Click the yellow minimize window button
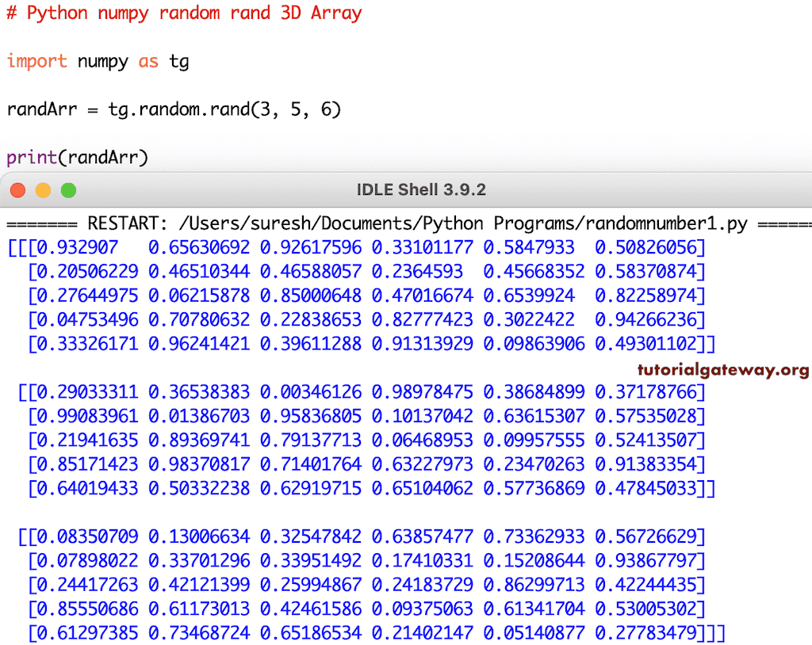The height and width of the screenshot is (645, 812). 44,190
